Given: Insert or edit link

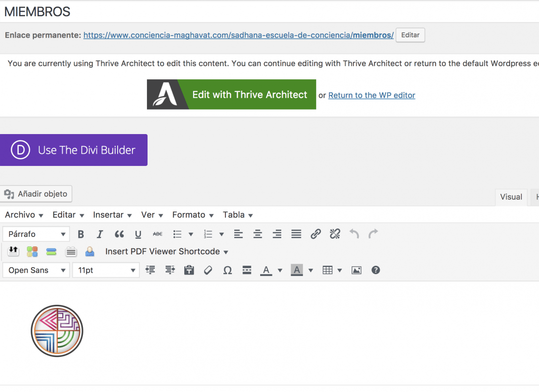Looking at the screenshot, I should click(x=316, y=234).
